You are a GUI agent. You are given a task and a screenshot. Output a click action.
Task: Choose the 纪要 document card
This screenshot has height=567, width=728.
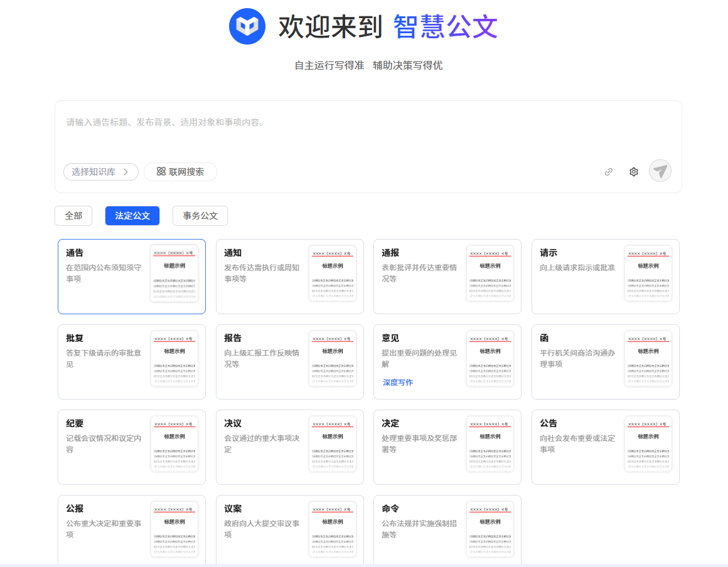pyautogui.click(x=104, y=447)
